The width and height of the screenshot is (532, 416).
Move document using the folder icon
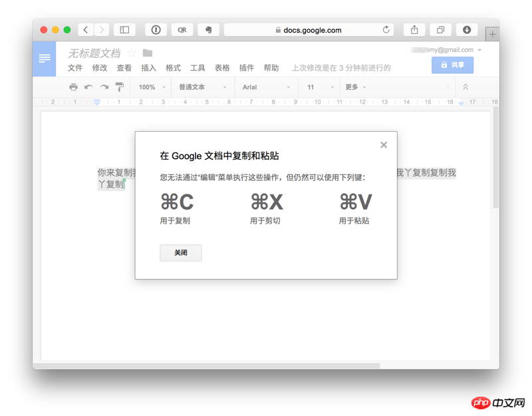coord(148,53)
